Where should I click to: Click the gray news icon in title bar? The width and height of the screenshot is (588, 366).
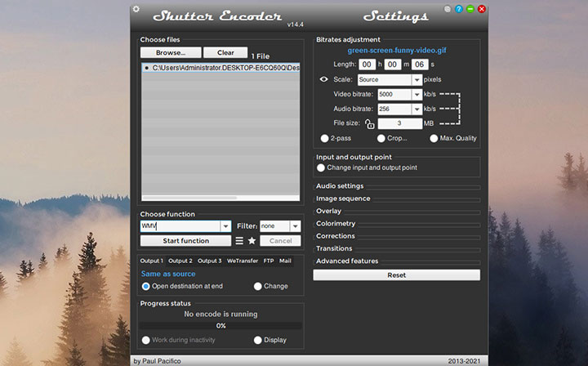point(448,9)
